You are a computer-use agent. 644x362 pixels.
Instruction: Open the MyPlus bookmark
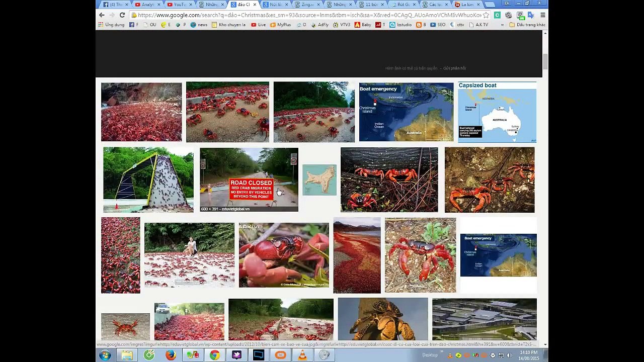(x=281, y=25)
